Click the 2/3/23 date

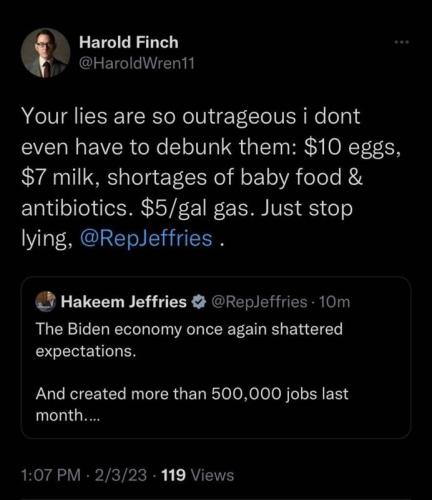tap(121, 475)
